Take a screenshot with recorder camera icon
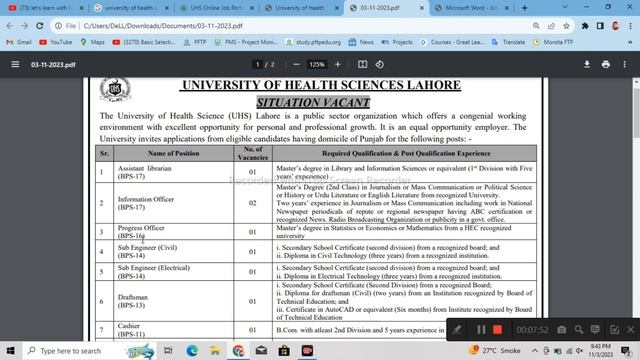 pos(562,330)
